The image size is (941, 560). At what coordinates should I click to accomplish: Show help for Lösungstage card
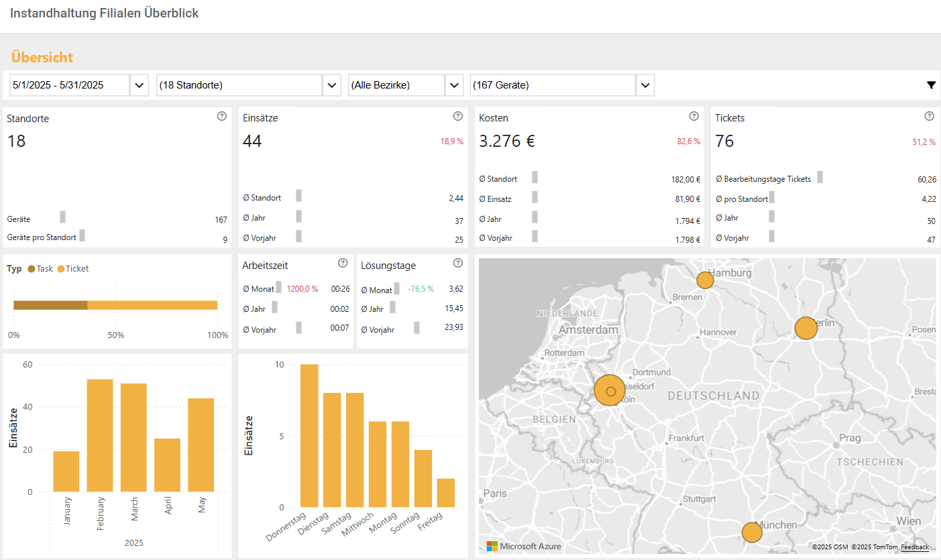click(458, 263)
